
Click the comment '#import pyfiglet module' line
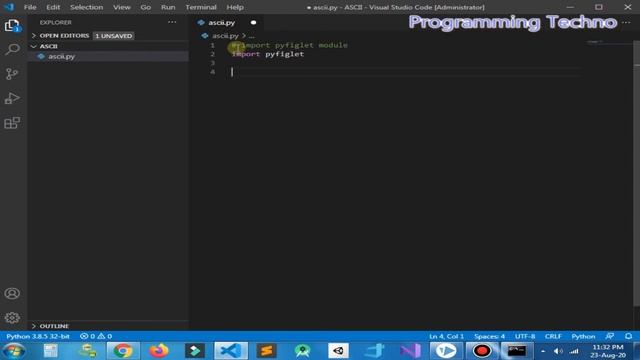coord(289,45)
